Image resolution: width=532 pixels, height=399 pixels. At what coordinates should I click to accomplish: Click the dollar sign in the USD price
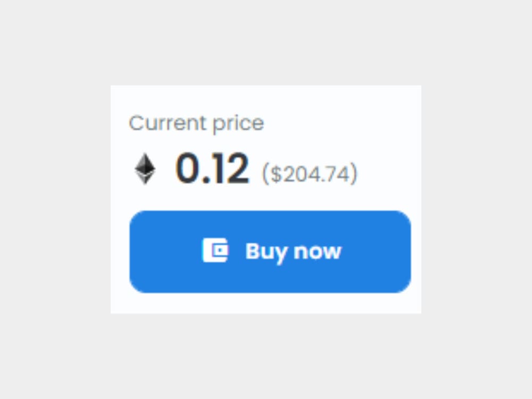click(x=276, y=174)
